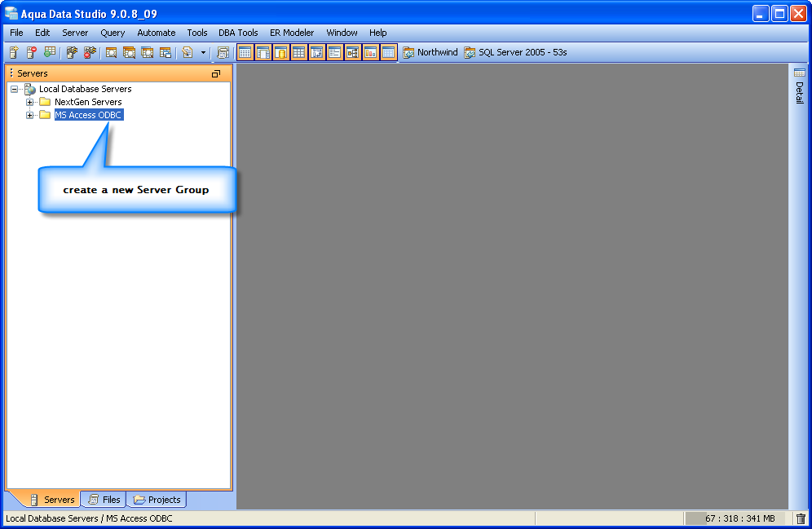Click status bar path Local Database Servers / MS Access ODBC

(89, 518)
